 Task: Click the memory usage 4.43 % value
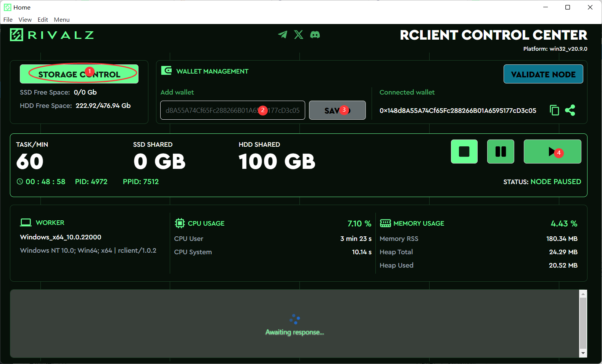point(564,223)
